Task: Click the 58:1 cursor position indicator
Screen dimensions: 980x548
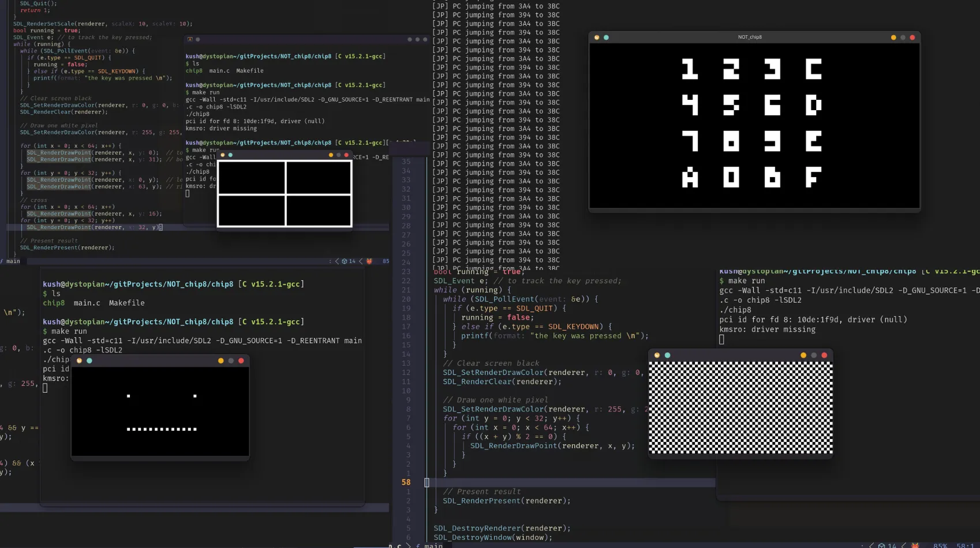Action: [x=965, y=545]
